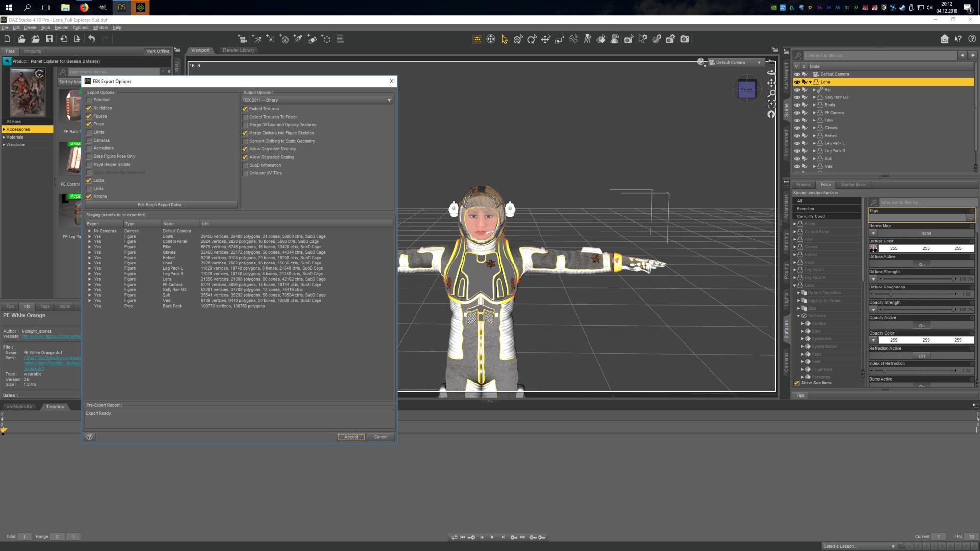Image resolution: width=980 pixels, height=551 pixels.
Task: Click the Refraction Active Off button
Action: pyautogui.click(x=921, y=356)
